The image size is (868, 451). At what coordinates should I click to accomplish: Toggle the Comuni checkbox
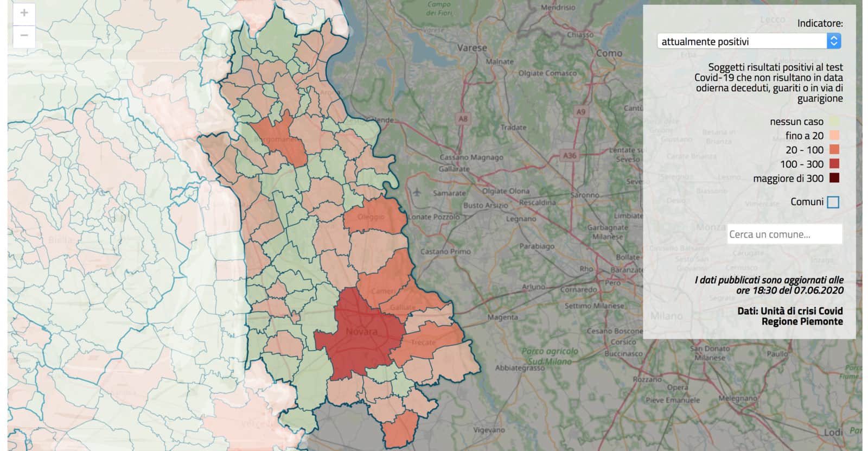click(833, 202)
